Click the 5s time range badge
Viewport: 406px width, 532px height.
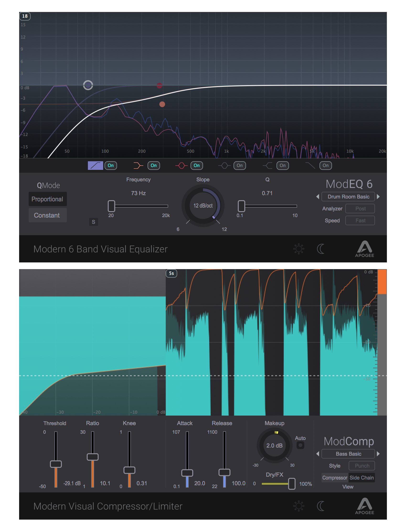tap(171, 273)
